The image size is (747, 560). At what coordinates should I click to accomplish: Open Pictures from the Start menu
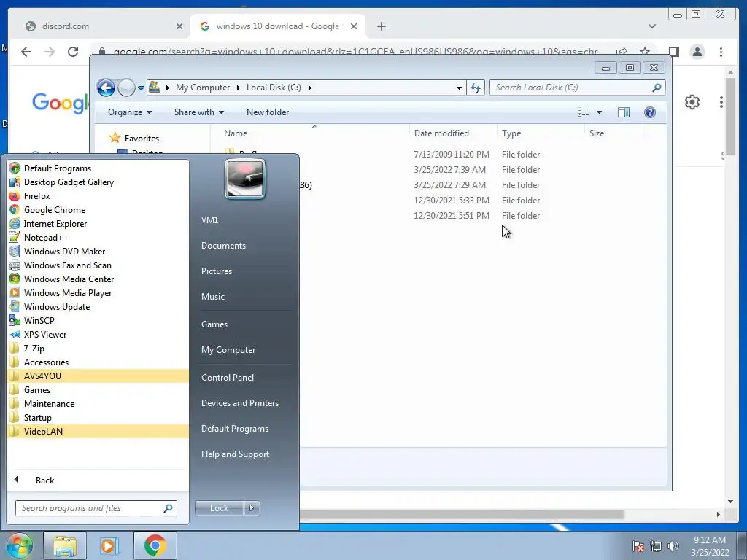click(216, 271)
